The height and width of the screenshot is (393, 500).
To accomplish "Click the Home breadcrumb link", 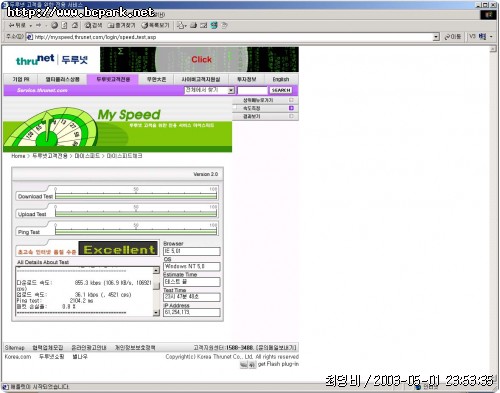I will [x=18, y=156].
